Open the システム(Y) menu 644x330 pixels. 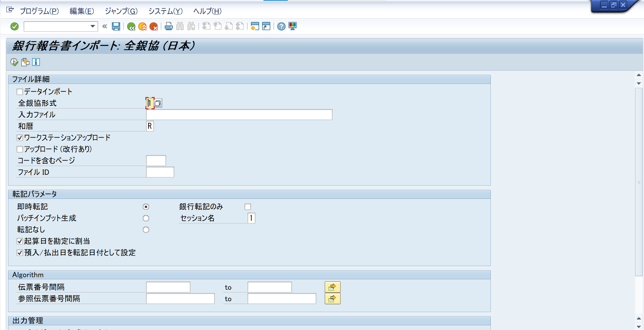tap(165, 11)
